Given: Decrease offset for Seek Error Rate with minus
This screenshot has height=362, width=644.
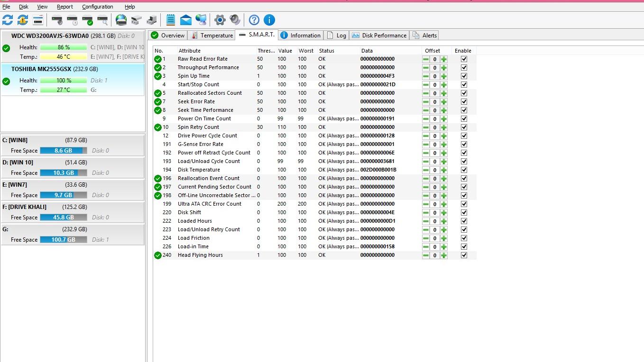Looking at the screenshot, I should (426, 102).
